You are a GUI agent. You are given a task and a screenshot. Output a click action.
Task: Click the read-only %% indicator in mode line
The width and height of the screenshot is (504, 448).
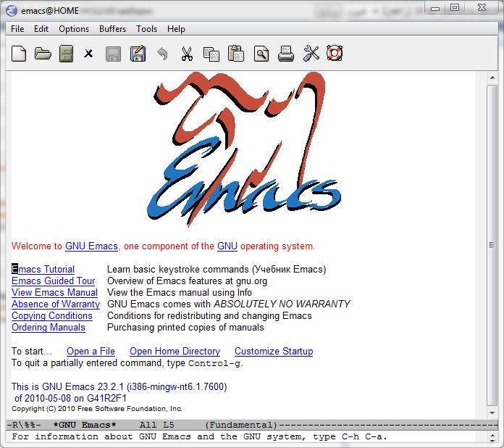point(30,425)
